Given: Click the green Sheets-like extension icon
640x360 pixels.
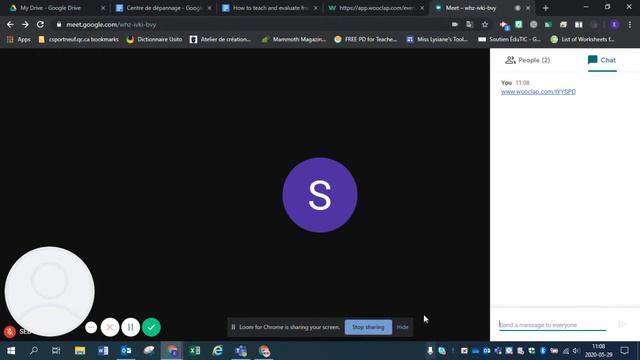Looking at the screenshot, I should pos(548,24).
